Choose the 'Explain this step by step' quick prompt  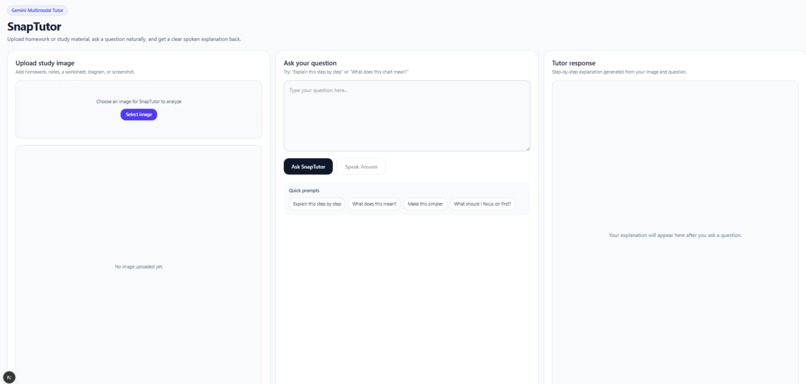[x=317, y=204]
